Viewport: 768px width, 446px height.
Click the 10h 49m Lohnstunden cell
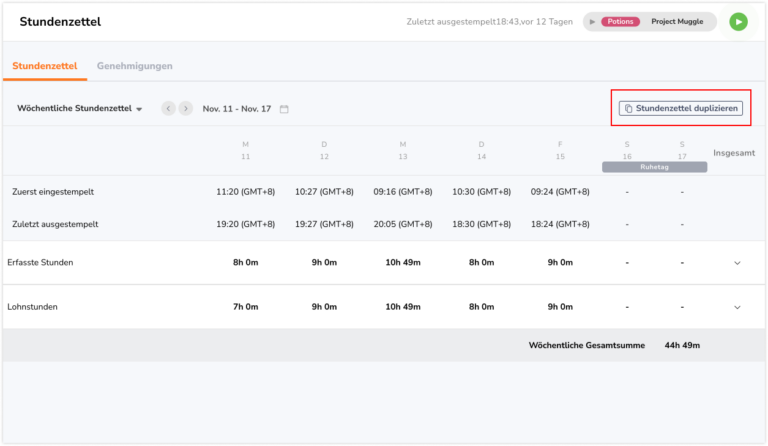tap(403, 307)
